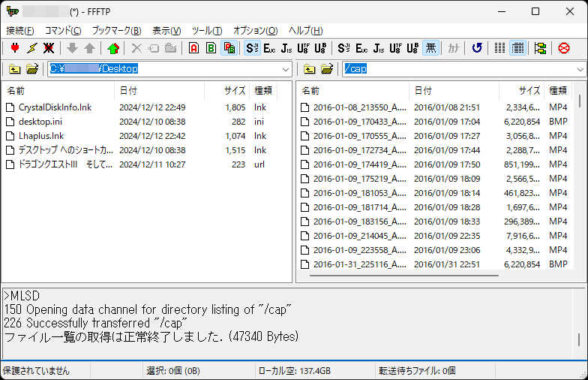Click the remote list vertical scrollbar
The image size is (588, 380).
tap(580, 101)
